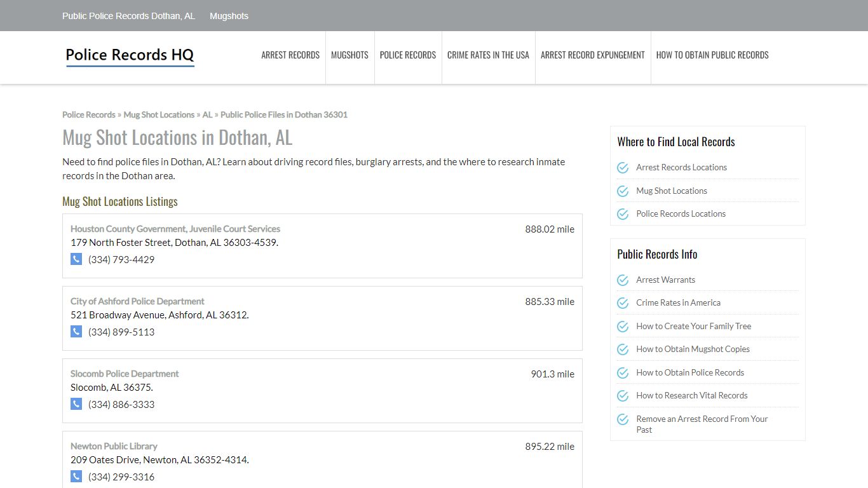Open Newton Public Library listing
This screenshot has width=868, height=488.
coord(114,446)
